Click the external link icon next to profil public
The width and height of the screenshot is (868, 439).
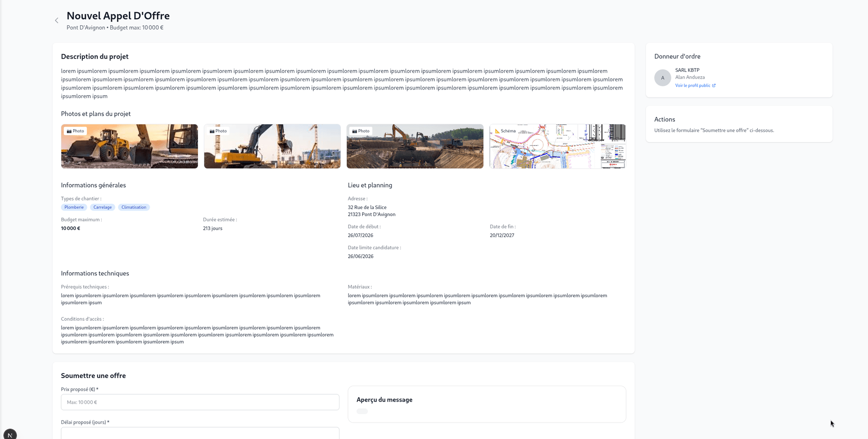point(714,85)
